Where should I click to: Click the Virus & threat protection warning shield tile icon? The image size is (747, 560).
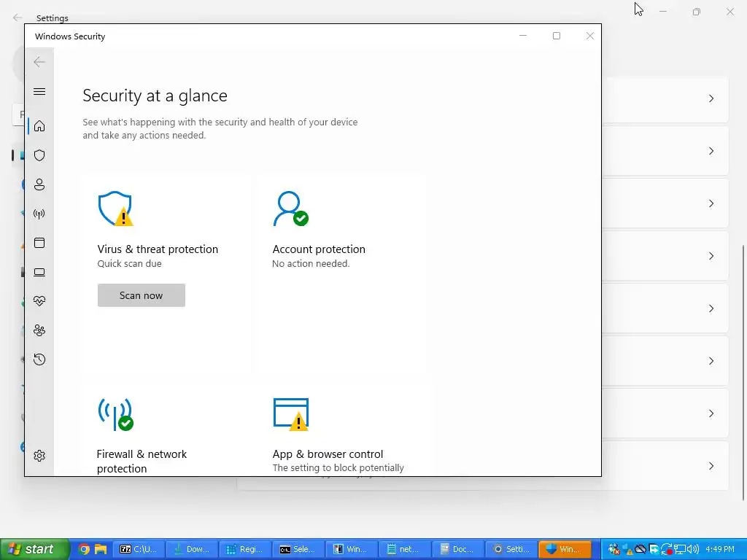115,209
